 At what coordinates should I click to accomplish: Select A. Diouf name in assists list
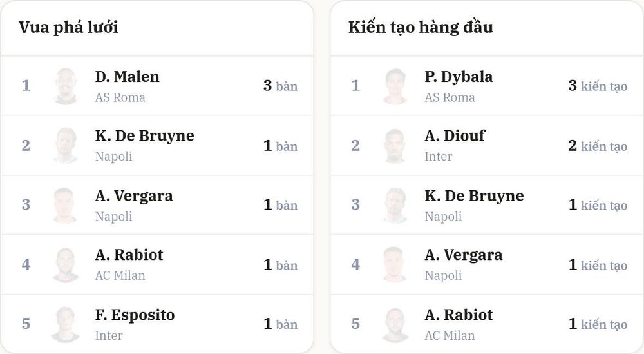click(455, 135)
